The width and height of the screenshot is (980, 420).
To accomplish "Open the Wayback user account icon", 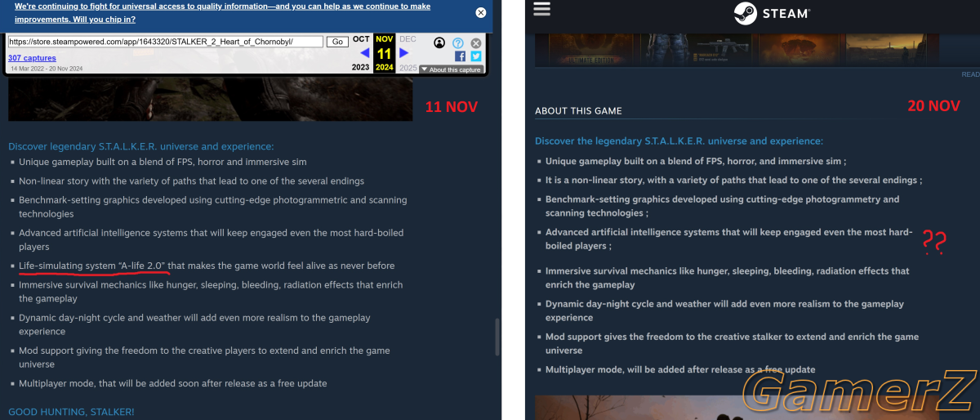I will pyautogui.click(x=439, y=42).
